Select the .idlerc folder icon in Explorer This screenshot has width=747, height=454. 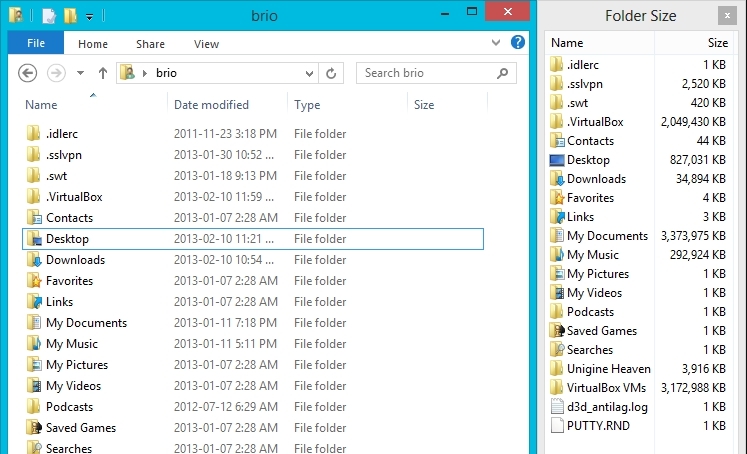(x=33, y=134)
